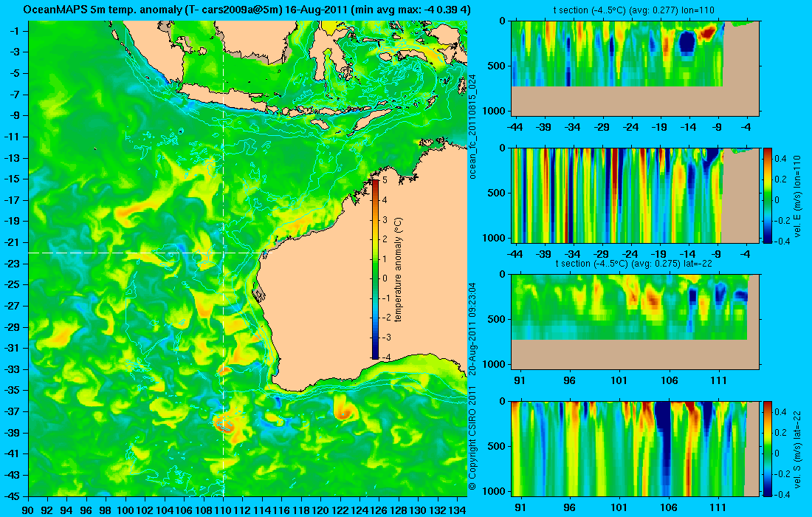This screenshot has height=517, width=812.
Task: Click the 'temperature anomaly (°C)' color bar label
Action: click(398, 270)
